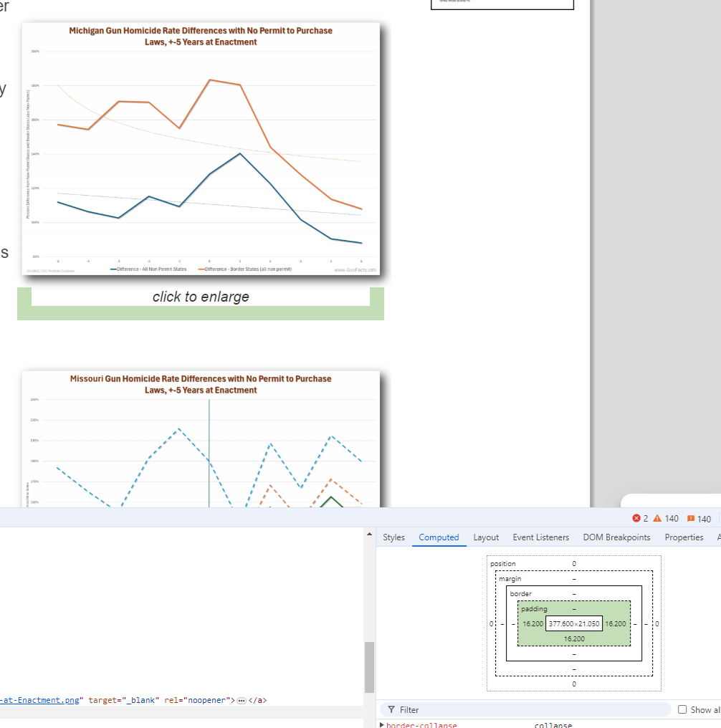Select the Computed tab

tap(439, 537)
